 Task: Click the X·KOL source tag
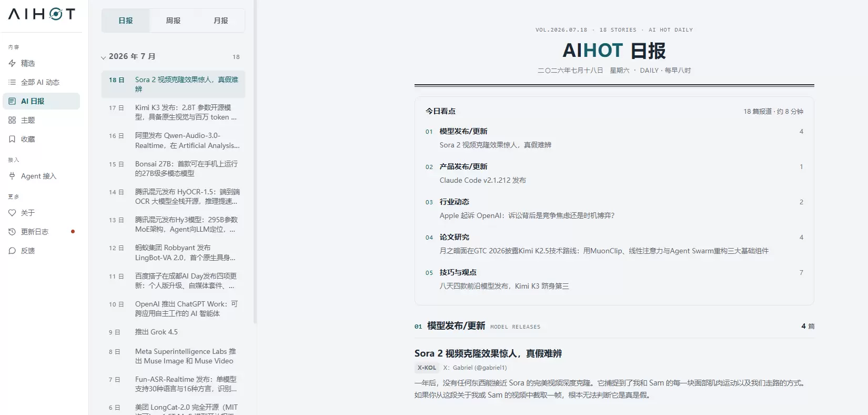point(427,368)
